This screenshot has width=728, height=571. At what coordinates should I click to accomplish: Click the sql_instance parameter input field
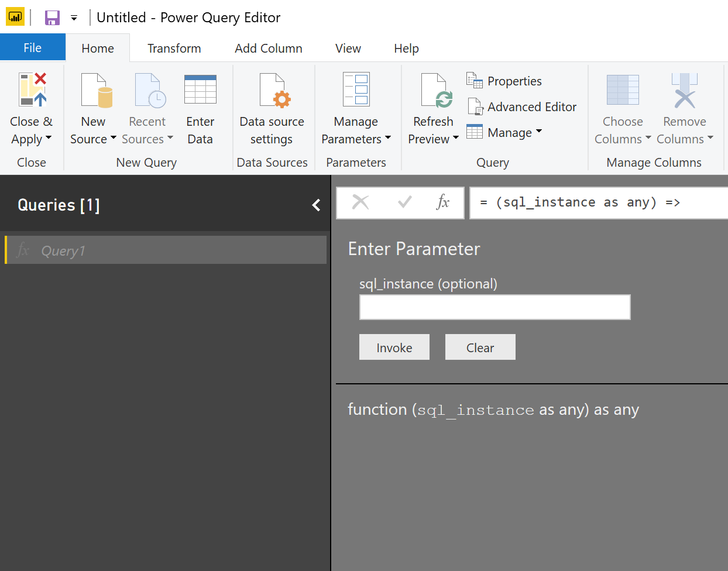495,307
